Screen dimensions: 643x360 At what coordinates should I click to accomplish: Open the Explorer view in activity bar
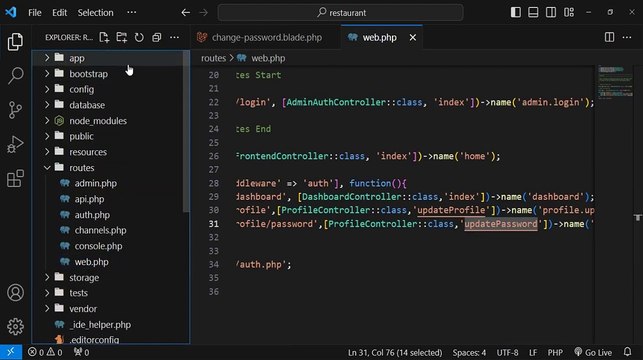[15, 42]
